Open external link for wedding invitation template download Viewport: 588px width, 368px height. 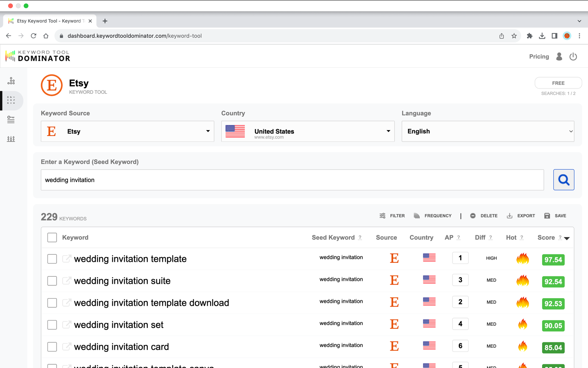pos(67,303)
